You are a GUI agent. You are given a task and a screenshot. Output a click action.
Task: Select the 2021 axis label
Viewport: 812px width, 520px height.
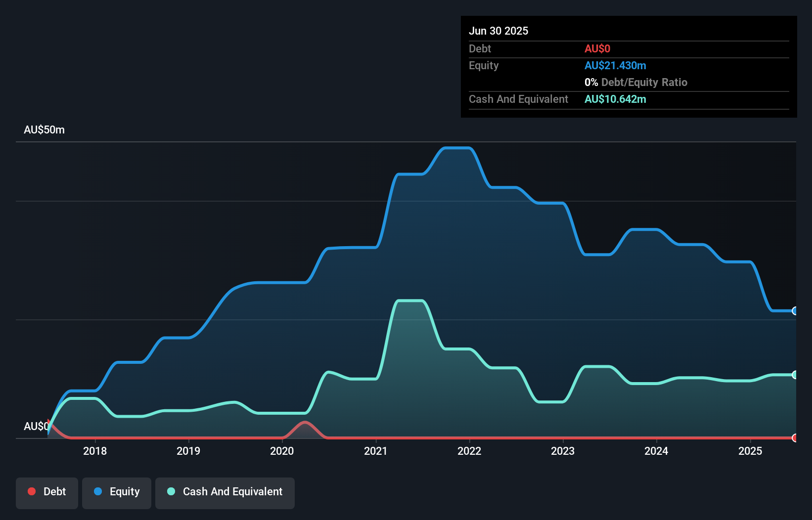pyautogui.click(x=376, y=451)
